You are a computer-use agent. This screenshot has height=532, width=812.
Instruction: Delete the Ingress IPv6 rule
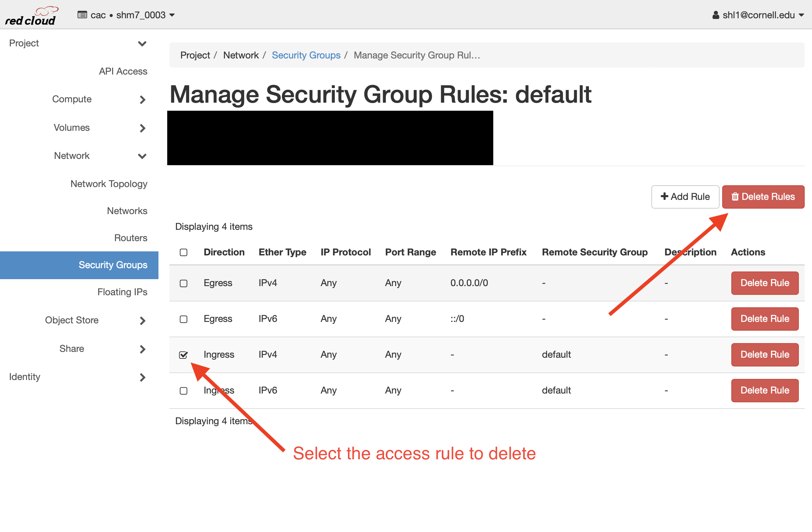pyautogui.click(x=765, y=390)
